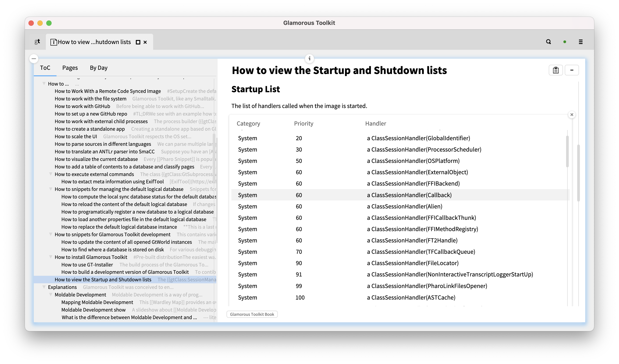Open 'How to work with external child processes'
Screen dimensions: 619x364
[101, 122]
